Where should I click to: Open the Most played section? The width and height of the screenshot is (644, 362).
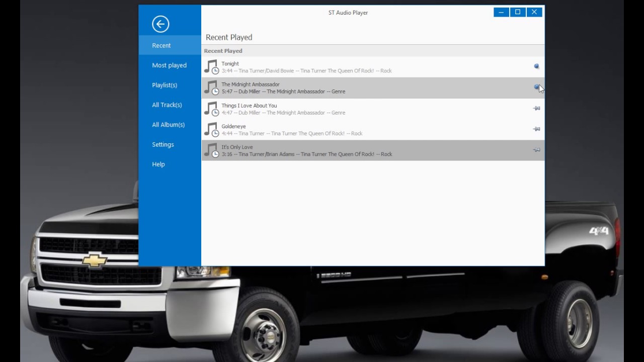170,65
